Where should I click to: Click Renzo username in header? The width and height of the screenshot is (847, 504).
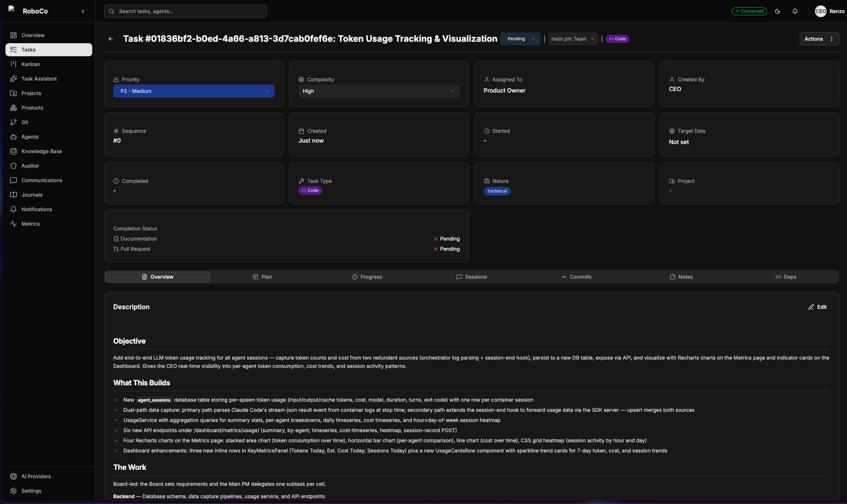point(837,11)
